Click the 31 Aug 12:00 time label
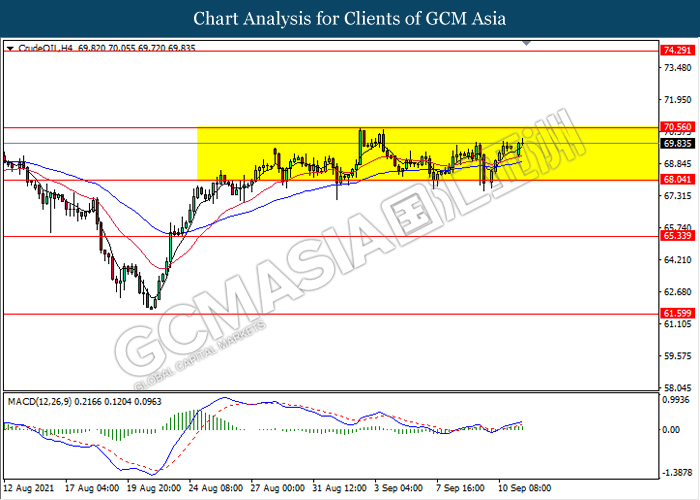This screenshot has height=500, width=700. coord(339,488)
